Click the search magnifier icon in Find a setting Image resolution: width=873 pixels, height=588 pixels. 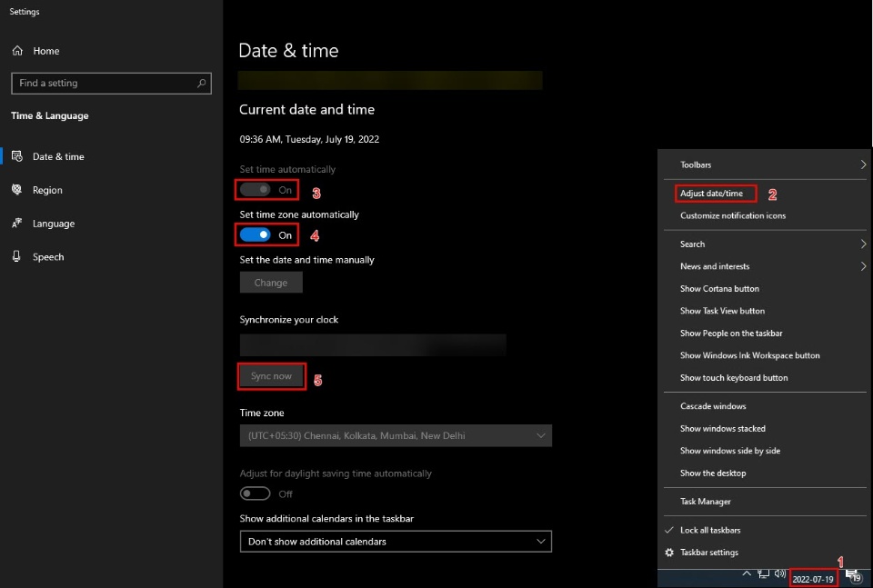pyautogui.click(x=202, y=83)
